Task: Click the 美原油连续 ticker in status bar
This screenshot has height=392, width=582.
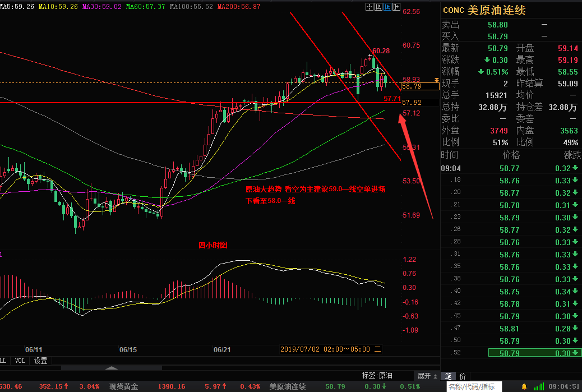Action: click(x=288, y=386)
